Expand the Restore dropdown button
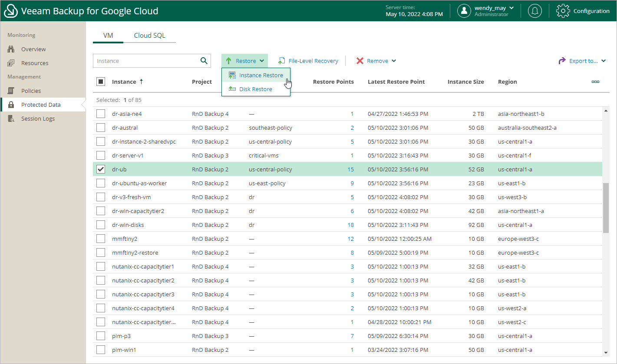Viewport: 617px width, 364px height. coord(245,61)
